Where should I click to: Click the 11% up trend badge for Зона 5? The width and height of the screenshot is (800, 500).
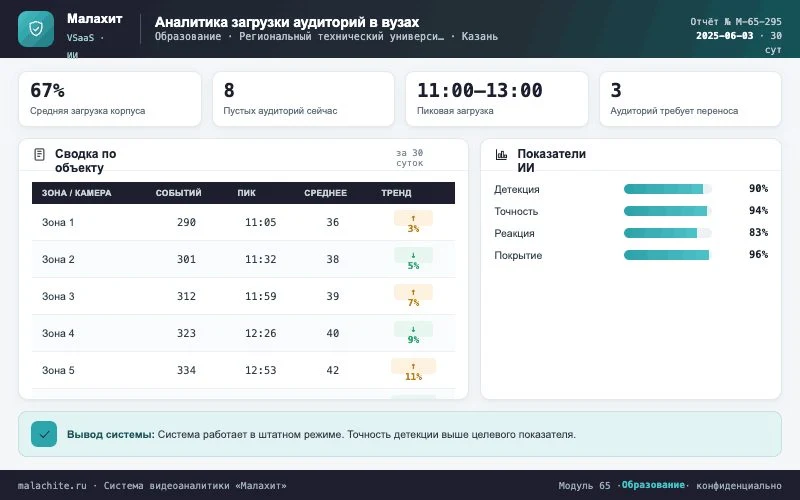[x=413, y=370]
